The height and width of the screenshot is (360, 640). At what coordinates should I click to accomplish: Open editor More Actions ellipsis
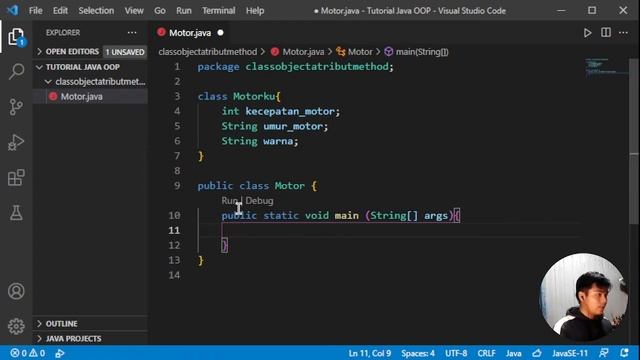(x=623, y=33)
